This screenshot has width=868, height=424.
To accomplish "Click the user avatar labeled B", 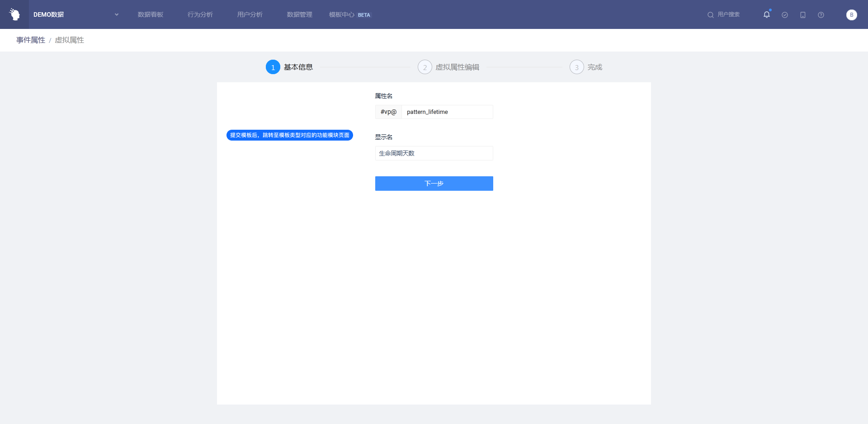I will click(x=852, y=15).
